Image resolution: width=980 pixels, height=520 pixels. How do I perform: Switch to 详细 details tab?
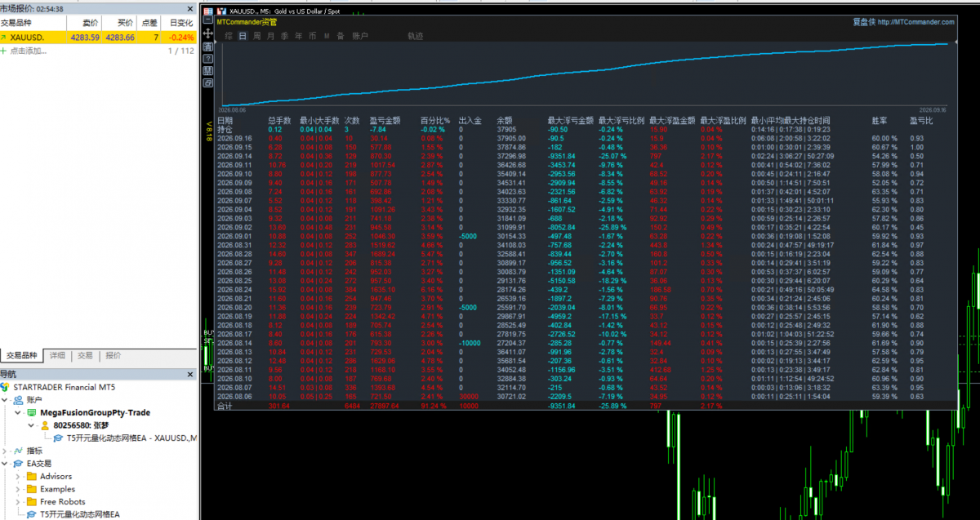pyautogui.click(x=57, y=355)
